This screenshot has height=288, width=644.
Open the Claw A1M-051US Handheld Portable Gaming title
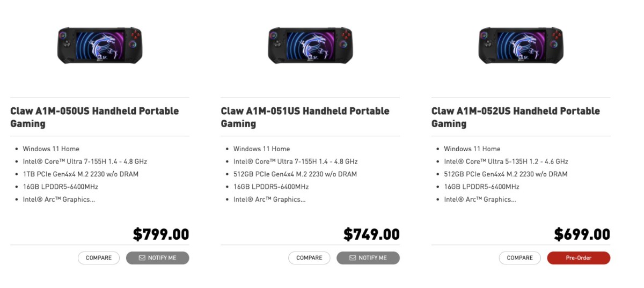pos(305,117)
